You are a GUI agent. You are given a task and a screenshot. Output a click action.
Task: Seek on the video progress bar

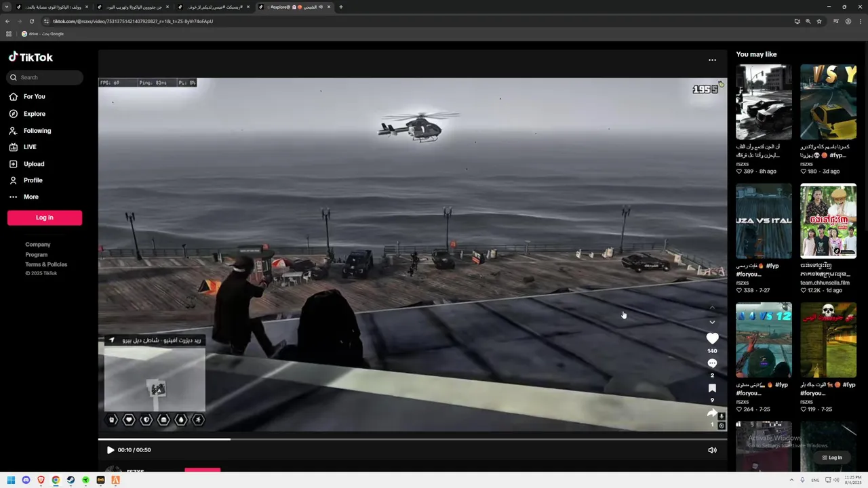coord(412,439)
